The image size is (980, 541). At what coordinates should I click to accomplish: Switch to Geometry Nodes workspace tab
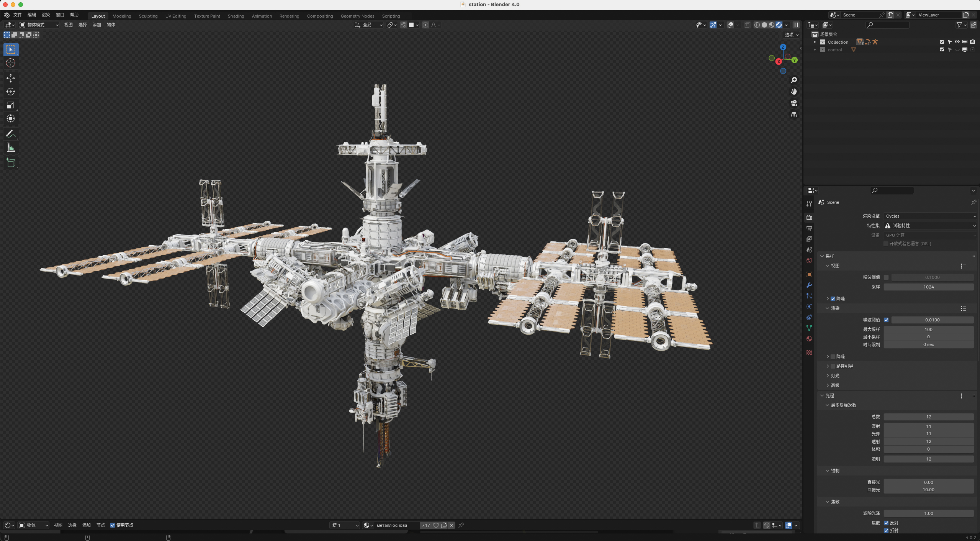point(357,16)
